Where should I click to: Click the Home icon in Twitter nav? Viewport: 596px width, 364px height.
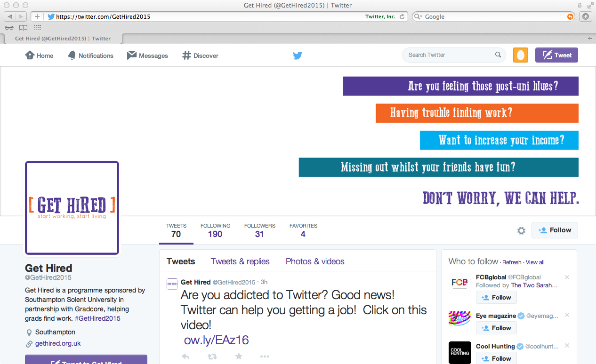pos(30,55)
